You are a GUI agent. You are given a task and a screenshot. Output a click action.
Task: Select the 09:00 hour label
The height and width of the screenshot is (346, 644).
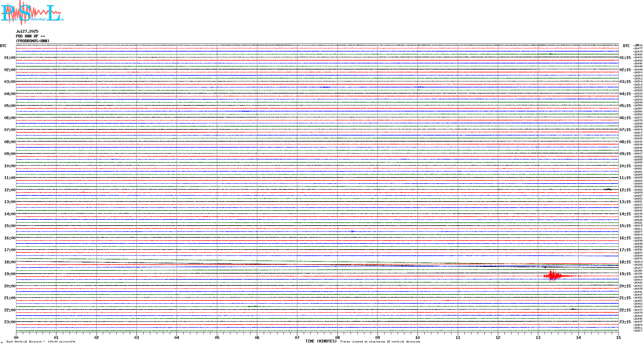click(x=10, y=154)
